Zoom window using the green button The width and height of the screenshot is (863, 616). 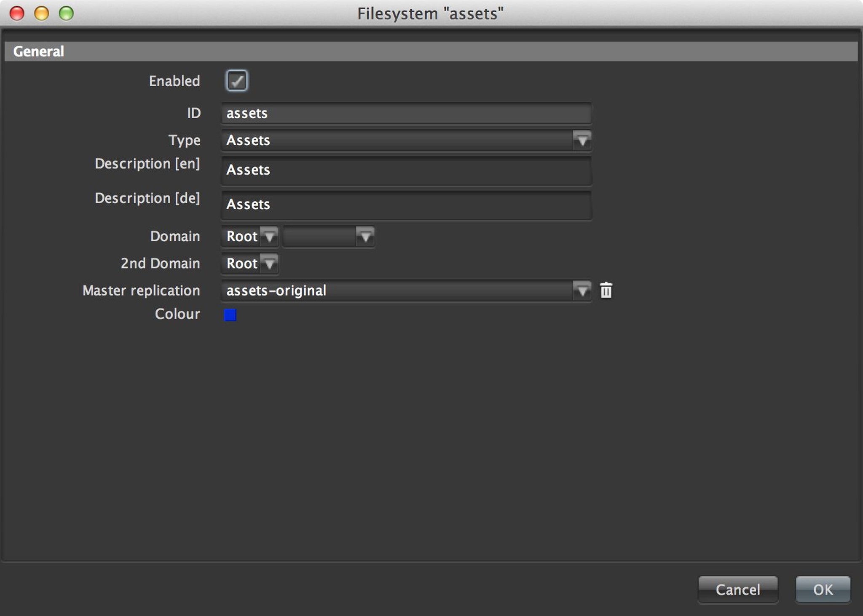(x=66, y=13)
